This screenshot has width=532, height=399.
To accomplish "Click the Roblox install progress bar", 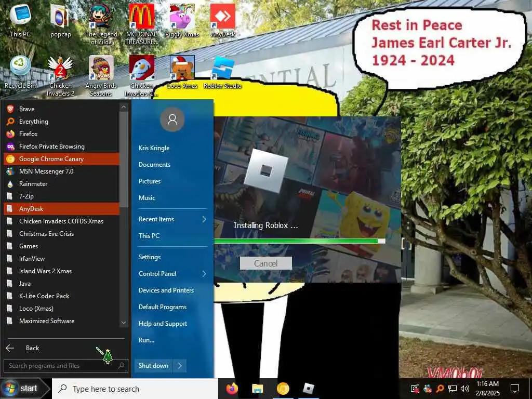I will click(x=300, y=241).
